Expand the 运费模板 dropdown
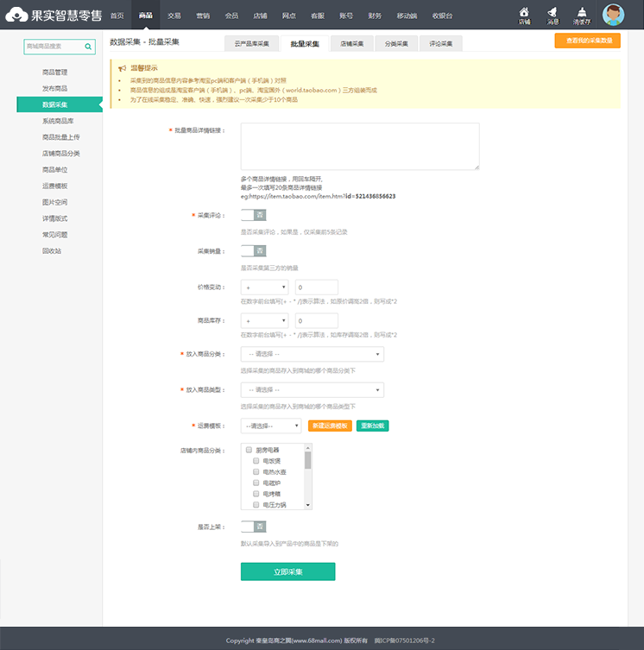 coord(271,426)
